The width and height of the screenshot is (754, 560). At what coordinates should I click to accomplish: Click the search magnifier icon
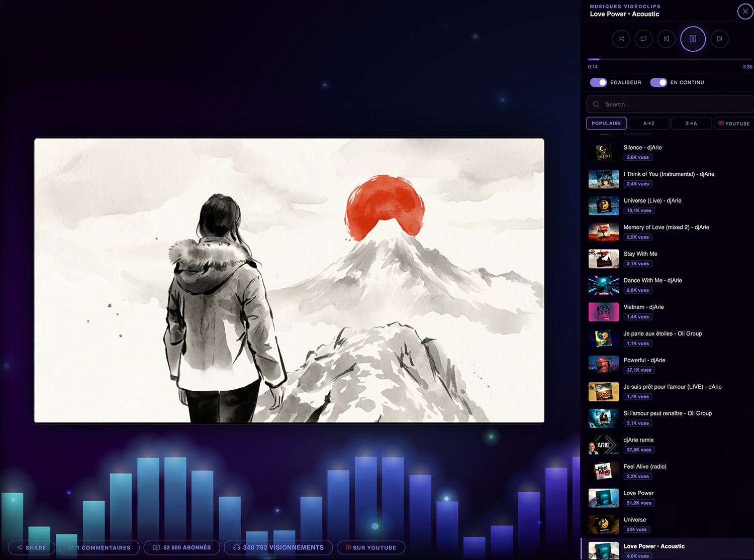click(596, 104)
